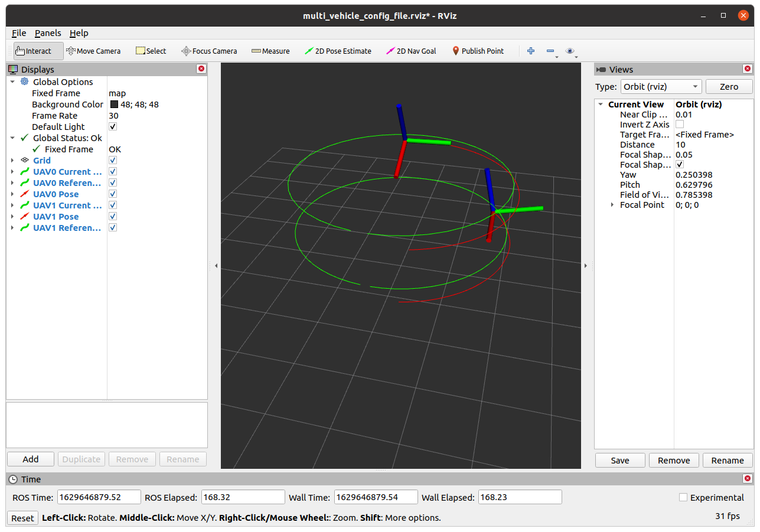
Task: Click the Rename view button
Action: pyautogui.click(x=728, y=460)
